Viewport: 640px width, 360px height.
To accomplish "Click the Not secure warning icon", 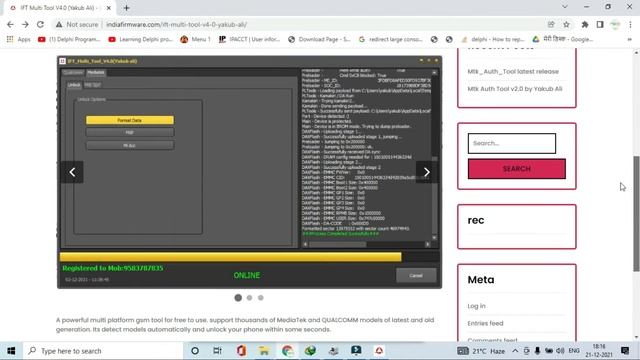I will tap(59, 24).
